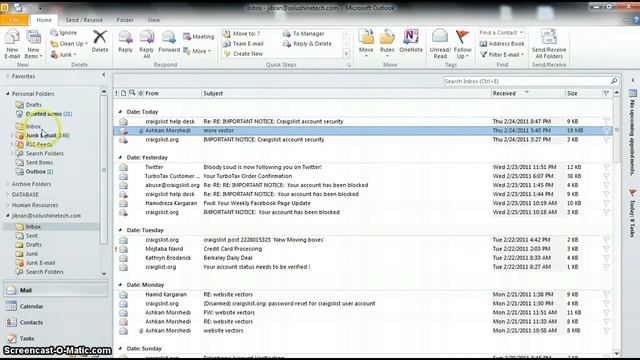The height and width of the screenshot is (360, 640).
Task: Open the More respond options dropdown
Action: click(197, 51)
